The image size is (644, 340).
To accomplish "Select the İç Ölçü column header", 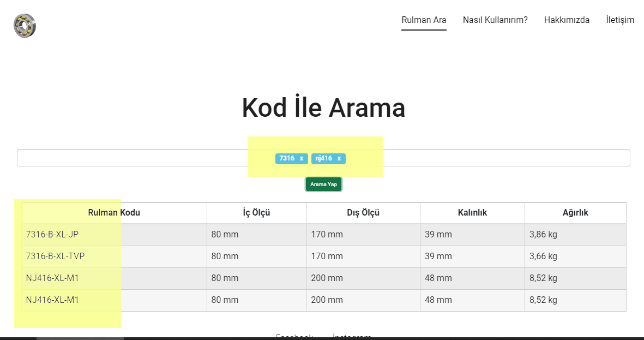I will [x=256, y=212].
